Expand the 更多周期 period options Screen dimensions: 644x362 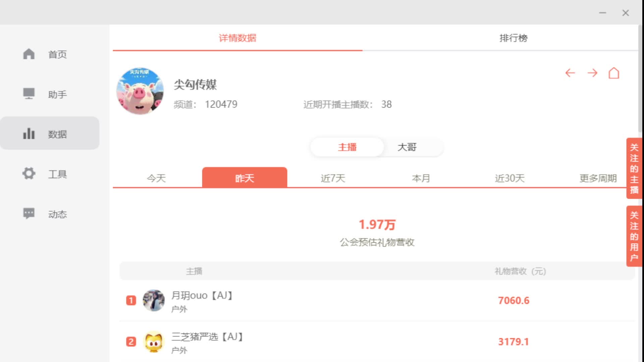598,178
